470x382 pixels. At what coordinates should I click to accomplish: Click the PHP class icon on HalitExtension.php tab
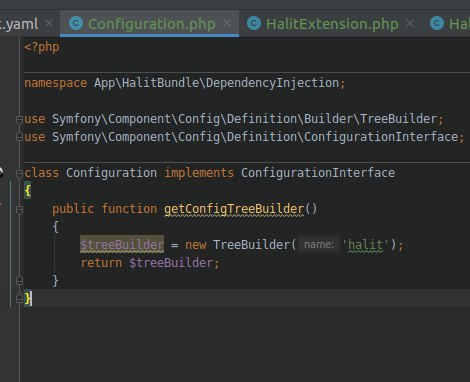[254, 24]
